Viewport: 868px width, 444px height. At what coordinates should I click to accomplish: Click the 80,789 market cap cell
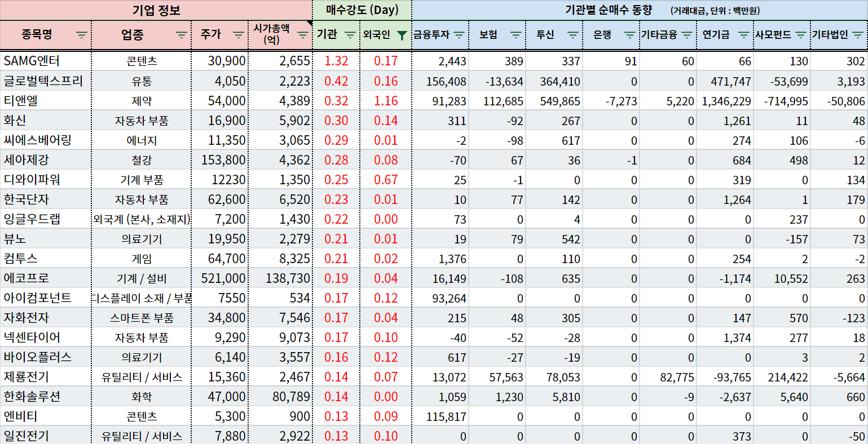(280, 396)
